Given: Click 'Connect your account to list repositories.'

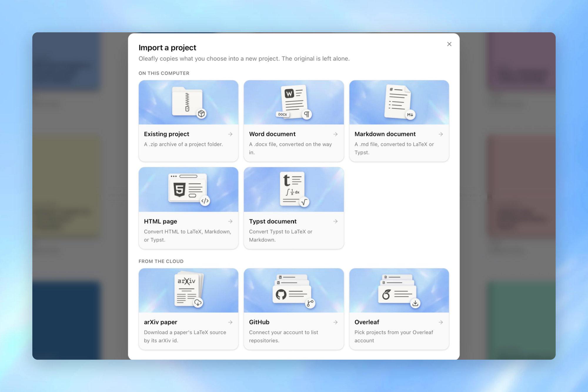Looking at the screenshot, I should [x=283, y=336].
